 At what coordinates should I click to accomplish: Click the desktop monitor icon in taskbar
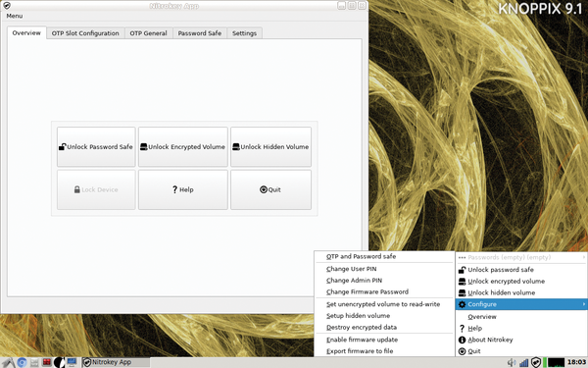coord(72,362)
